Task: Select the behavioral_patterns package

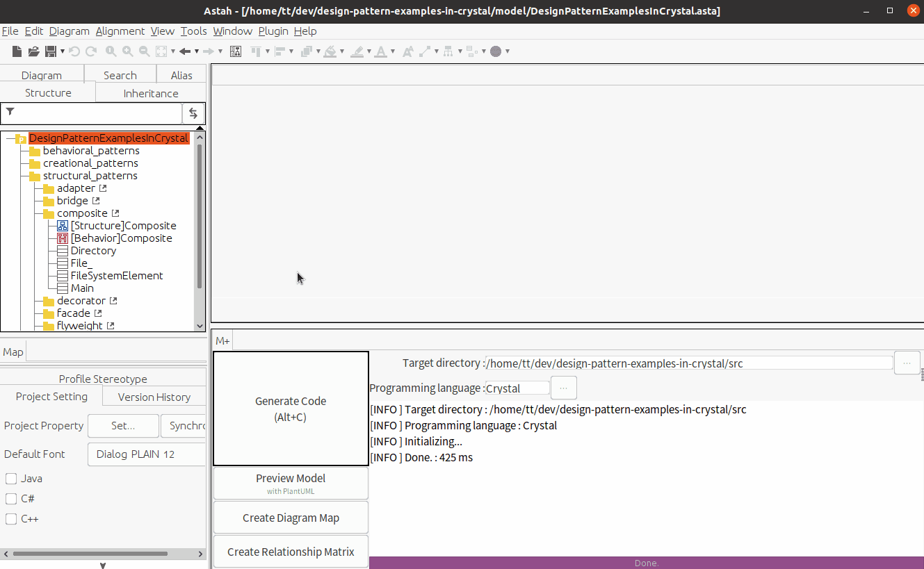Action: coord(91,151)
